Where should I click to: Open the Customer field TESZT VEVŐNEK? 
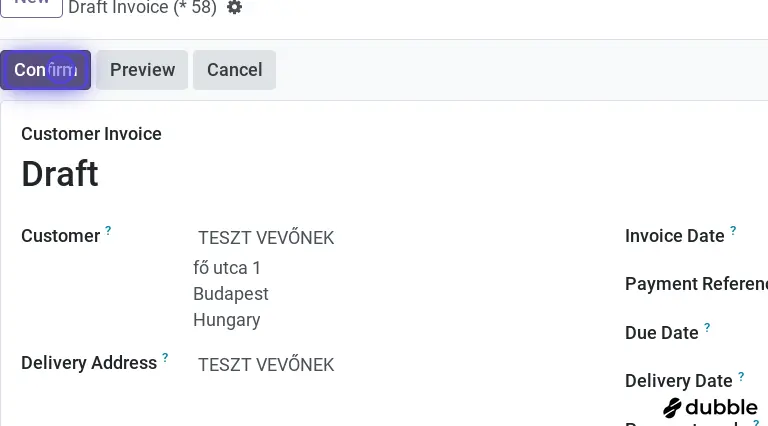(266, 238)
